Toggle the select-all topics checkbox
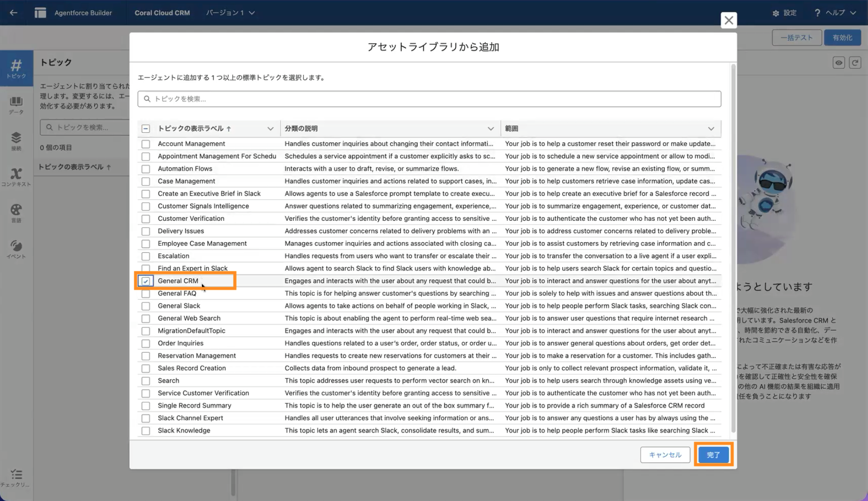 (x=146, y=128)
